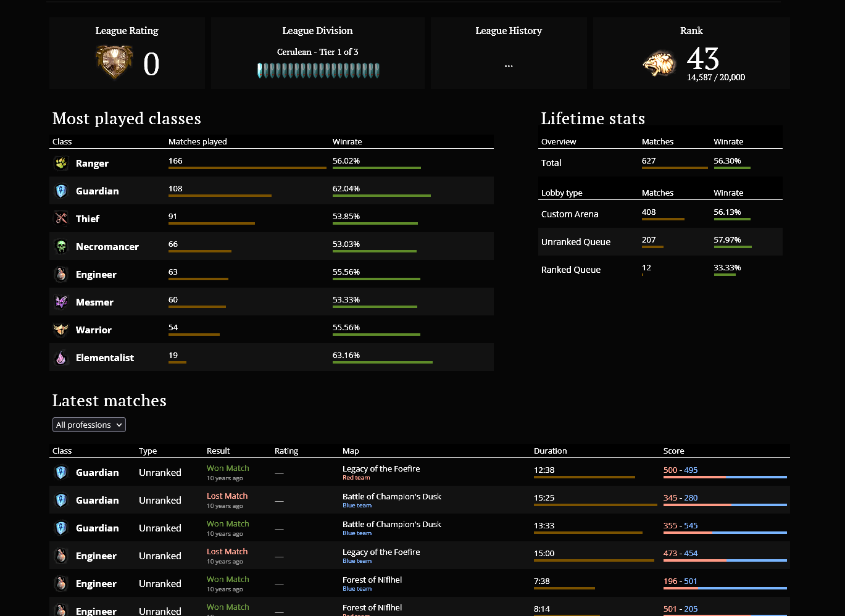Viewport: 845px width, 616px height.
Task: Click the Thief class icon
Action: [x=61, y=219]
